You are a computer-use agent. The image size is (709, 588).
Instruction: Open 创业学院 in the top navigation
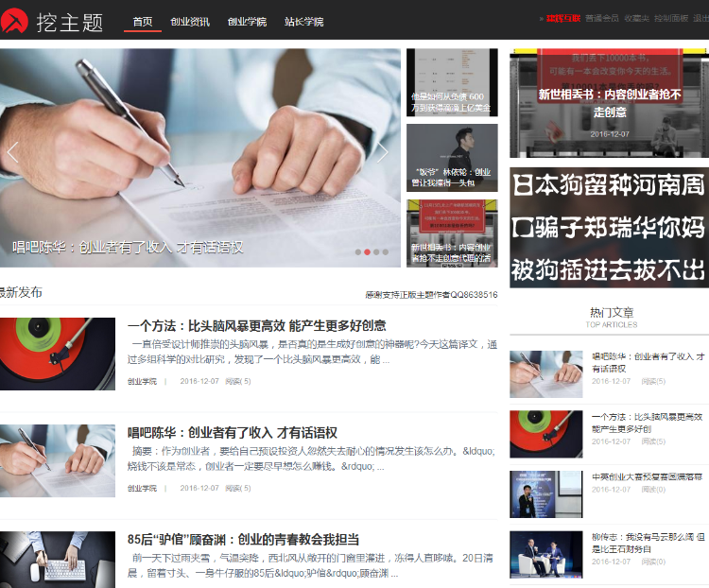coord(247,21)
